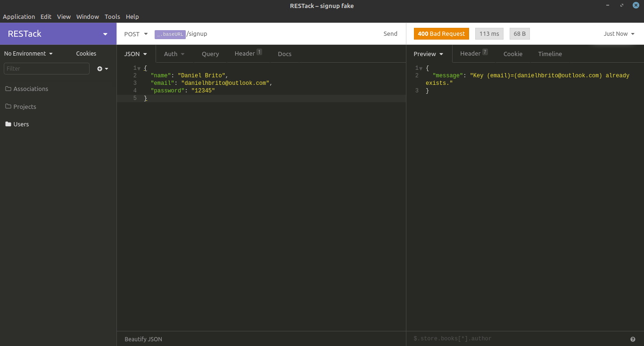Minimize the RESTack window
This screenshot has width=644, height=346.
tap(608, 6)
